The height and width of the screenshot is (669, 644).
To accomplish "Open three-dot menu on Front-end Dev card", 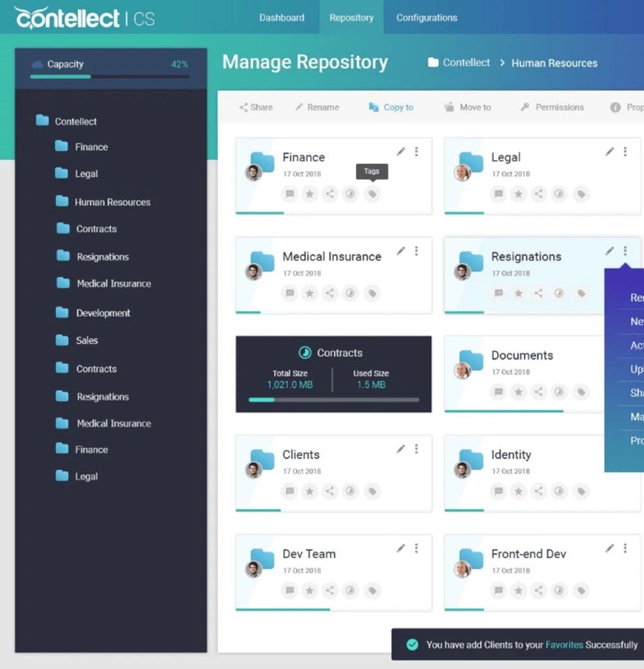I will (625, 548).
